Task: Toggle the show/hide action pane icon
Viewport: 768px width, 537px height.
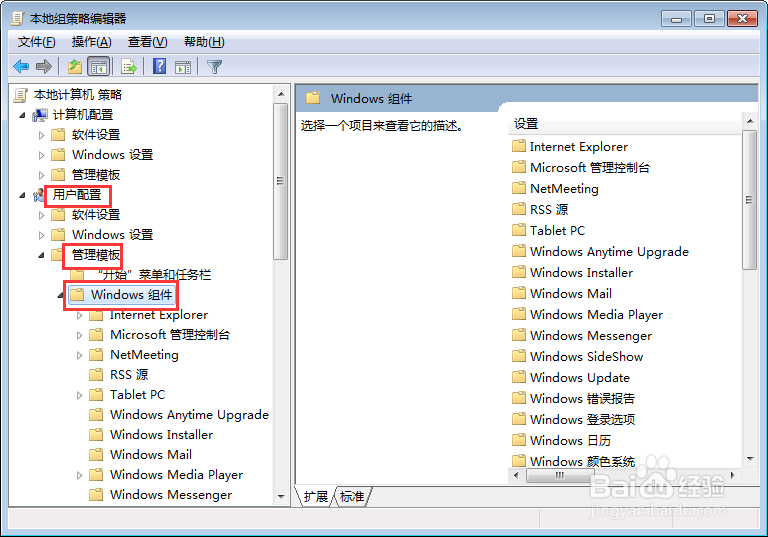Action: (183, 67)
